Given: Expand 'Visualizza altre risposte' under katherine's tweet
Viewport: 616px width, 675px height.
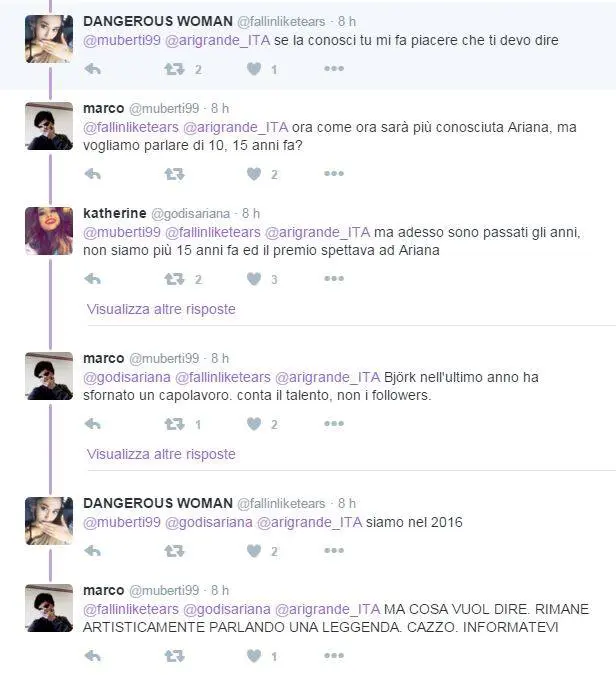Looking at the screenshot, I should (x=161, y=309).
